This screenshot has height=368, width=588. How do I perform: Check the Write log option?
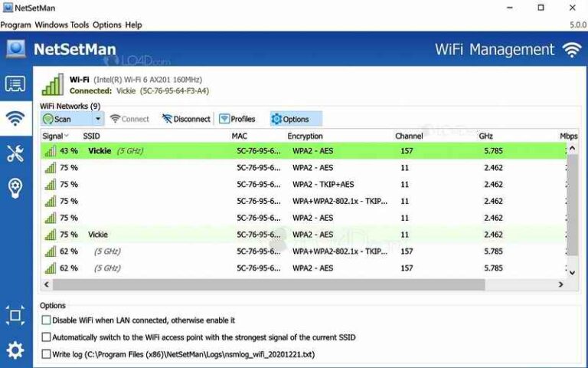47,354
